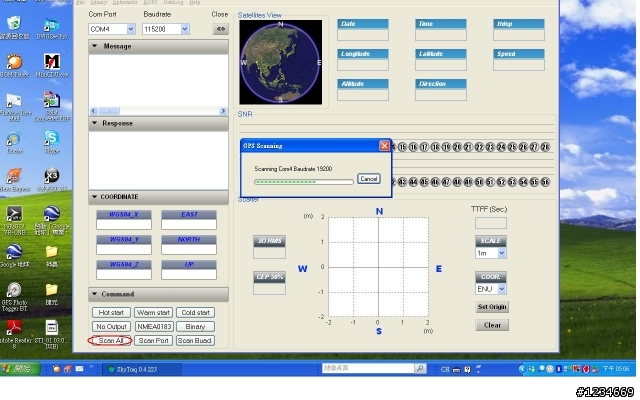Click the Cold start button
The width and height of the screenshot is (640, 400).
coord(196,313)
